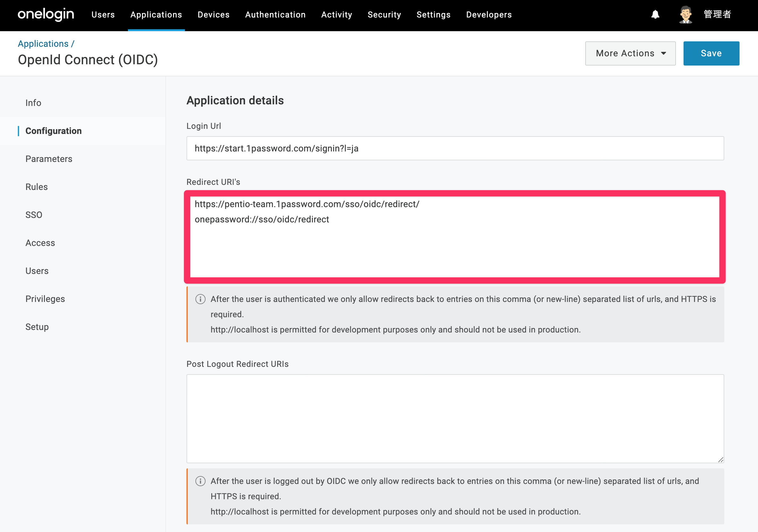Screen dimensions: 758x532
Task: Open the Settings menu
Action: click(433, 15)
